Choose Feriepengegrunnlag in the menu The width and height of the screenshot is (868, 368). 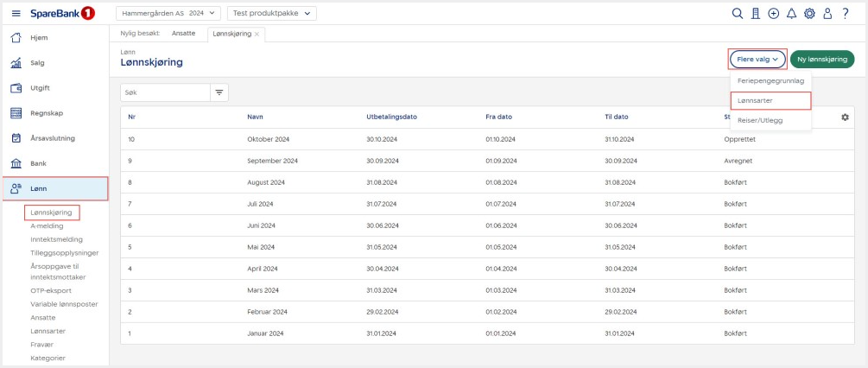[770, 80]
